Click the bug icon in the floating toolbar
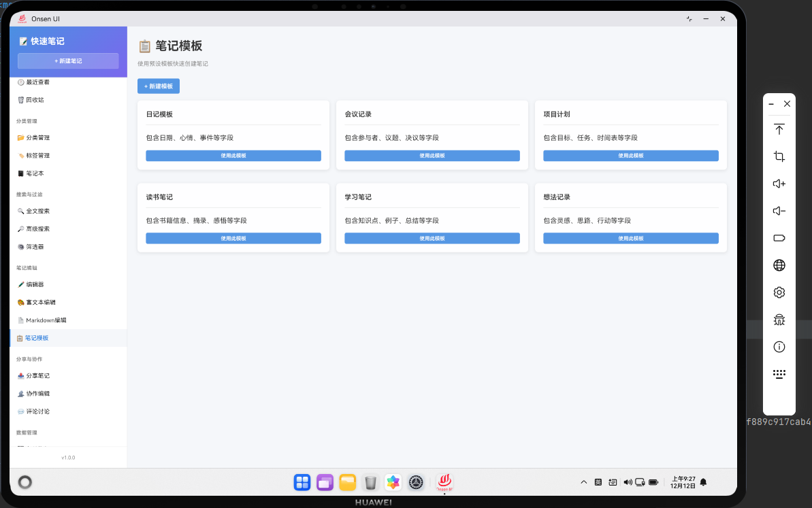This screenshot has height=508, width=812. pos(779,319)
